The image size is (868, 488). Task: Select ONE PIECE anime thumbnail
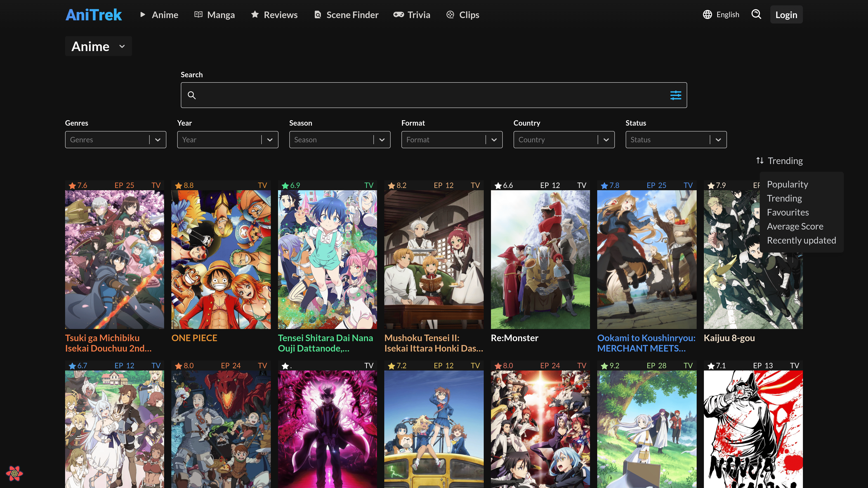(221, 259)
